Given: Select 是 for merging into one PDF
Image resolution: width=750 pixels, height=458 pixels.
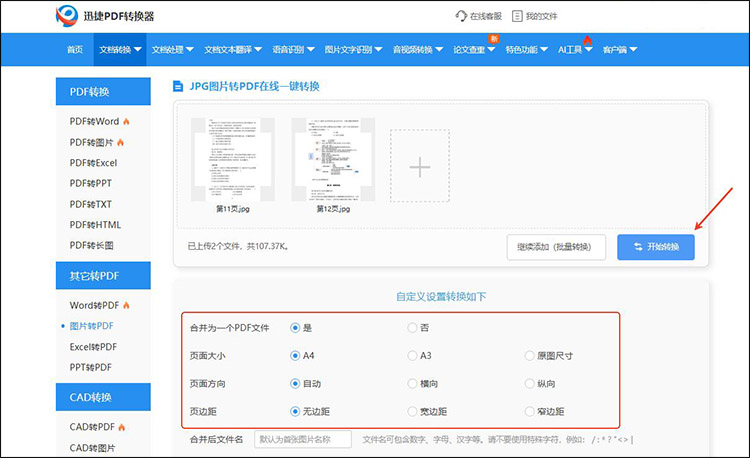Looking at the screenshot, I should click(295, 328).
